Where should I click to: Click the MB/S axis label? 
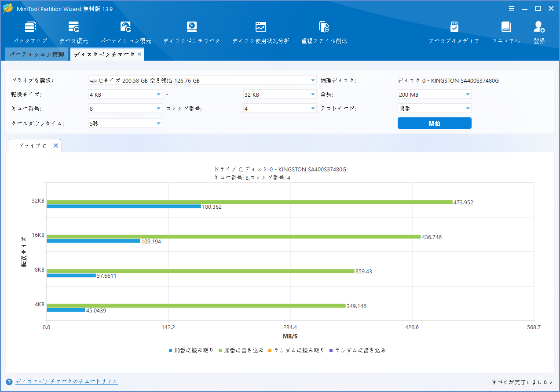[x=290, y=337]
